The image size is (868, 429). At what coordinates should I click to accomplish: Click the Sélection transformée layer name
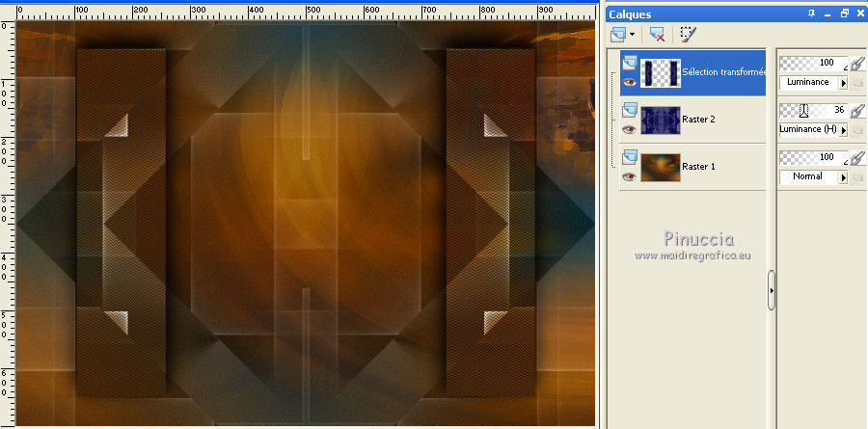pos(724,72)
